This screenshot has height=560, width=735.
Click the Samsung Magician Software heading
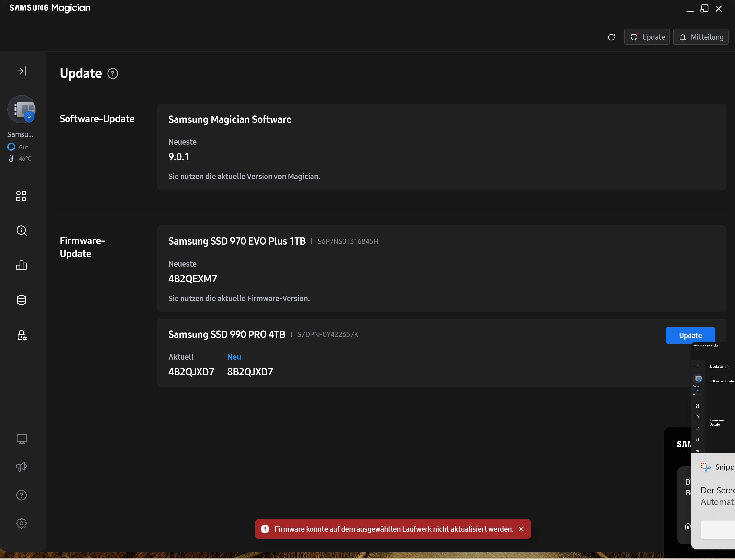point(230,119)
